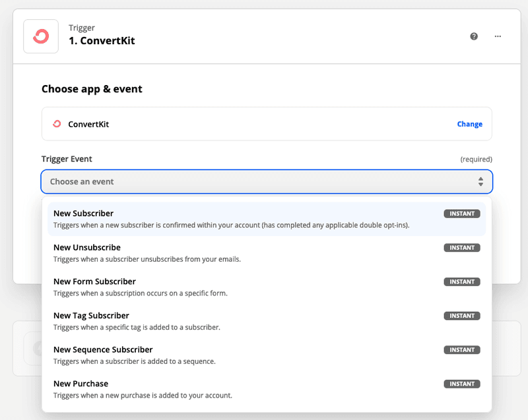The height and width of the screenshot is (420, 528).
Task: Click the 'Triggers when a new purchase' description
Action: click(143, 396)
